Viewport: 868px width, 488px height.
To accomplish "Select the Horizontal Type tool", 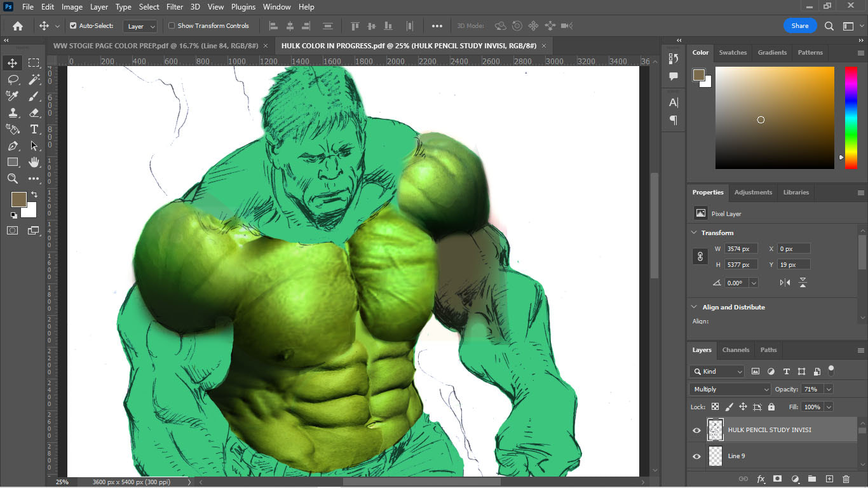I will (x=34, y=129).
